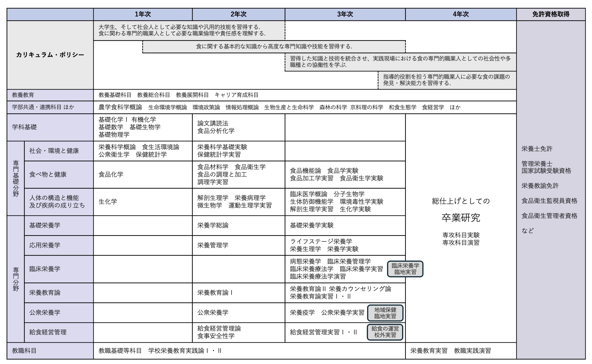Viewport: 592px width, 364px height.
Task: Click 栄養管理学 in 2年次 column
Action: (213, 245)
